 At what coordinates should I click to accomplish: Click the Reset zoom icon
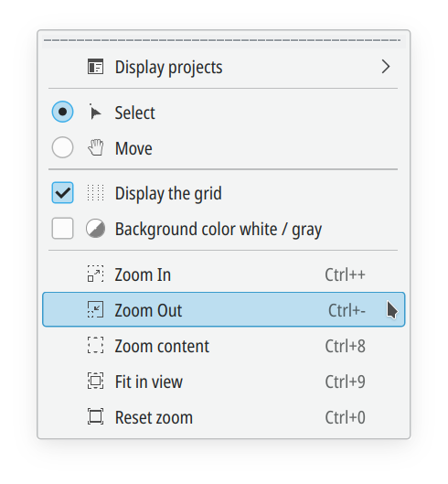pyautogui.click(x=95, y=416)
